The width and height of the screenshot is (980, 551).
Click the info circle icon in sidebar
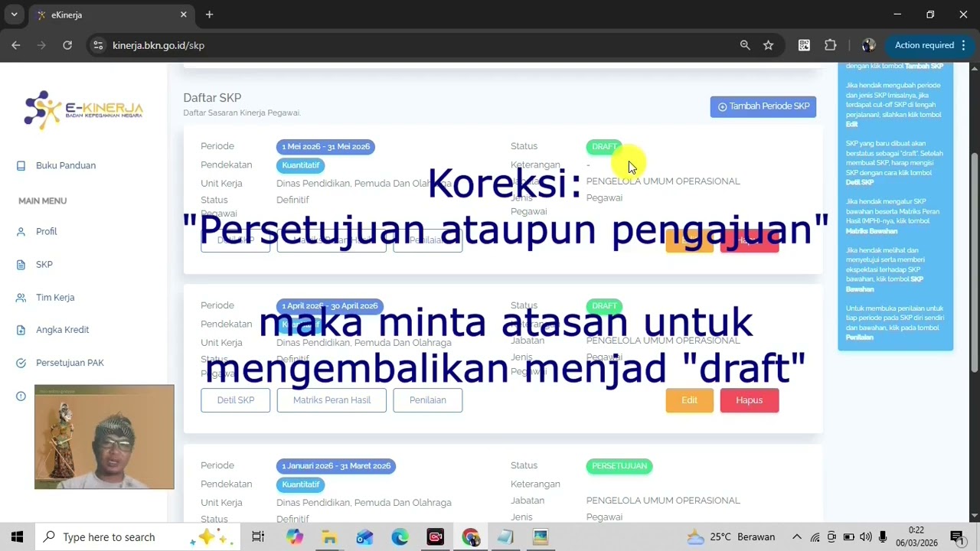[21, 396]
